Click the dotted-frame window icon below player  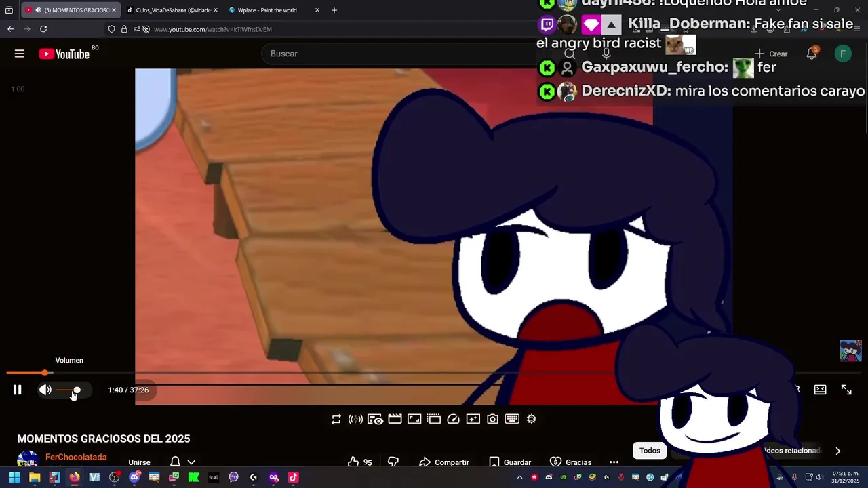click(x=434, y=419)
